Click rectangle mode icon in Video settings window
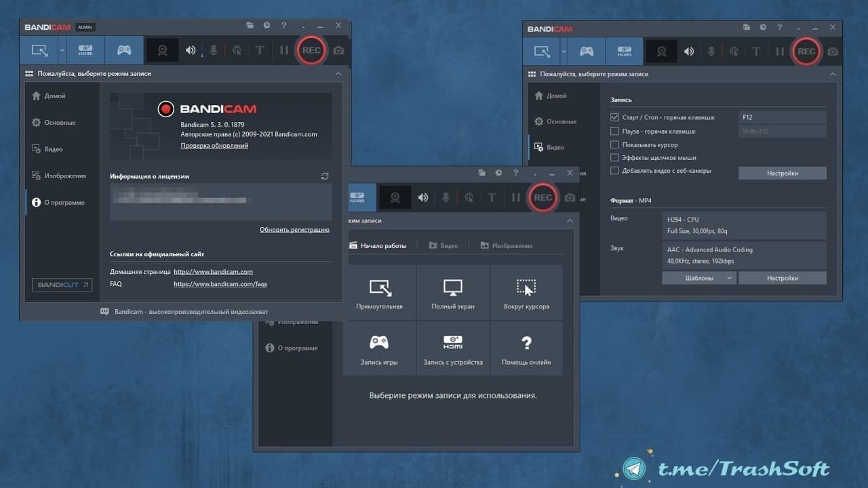 point(542,52)
